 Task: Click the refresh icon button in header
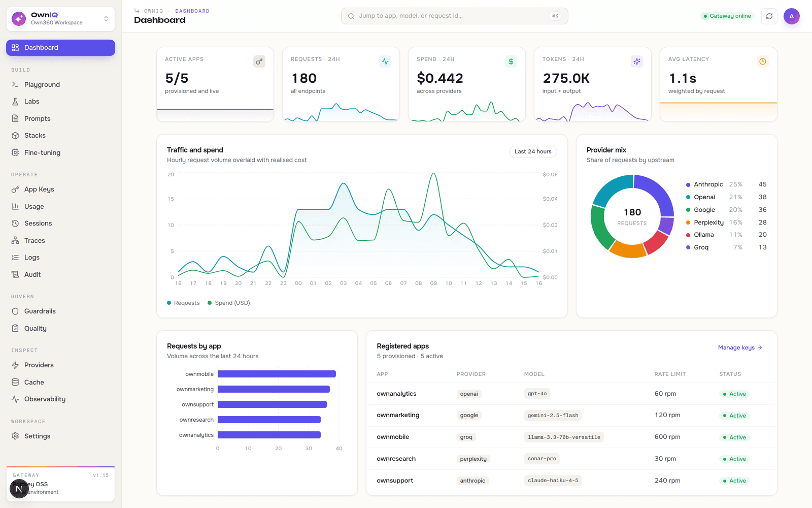click(769, 16)
